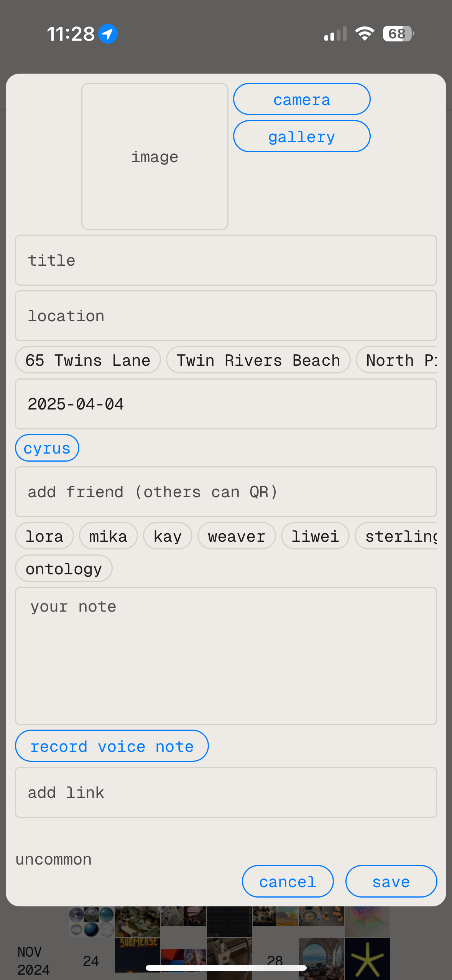Tap the 11:28 clock in status bar
This screenshot has width=452, height=980.
[x=71, y=34]
